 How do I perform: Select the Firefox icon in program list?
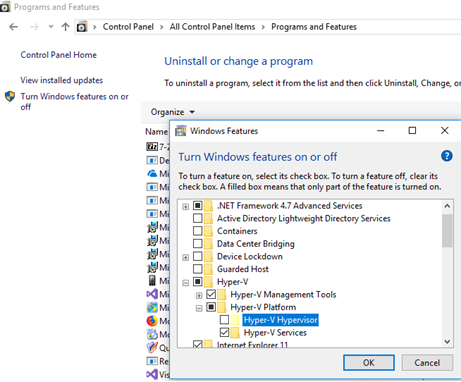152,321
